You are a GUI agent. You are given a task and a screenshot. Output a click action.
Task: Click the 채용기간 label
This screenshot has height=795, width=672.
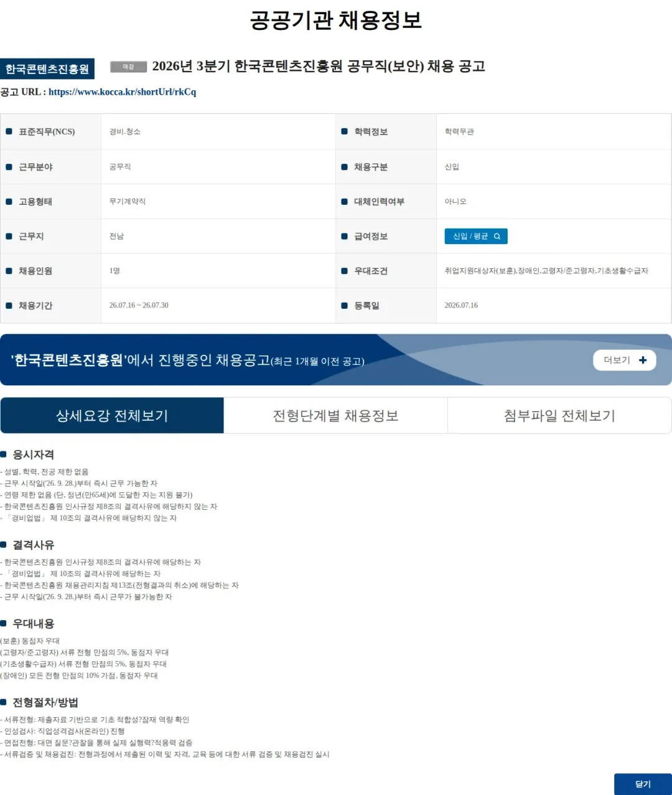click(x=35, y=306)
